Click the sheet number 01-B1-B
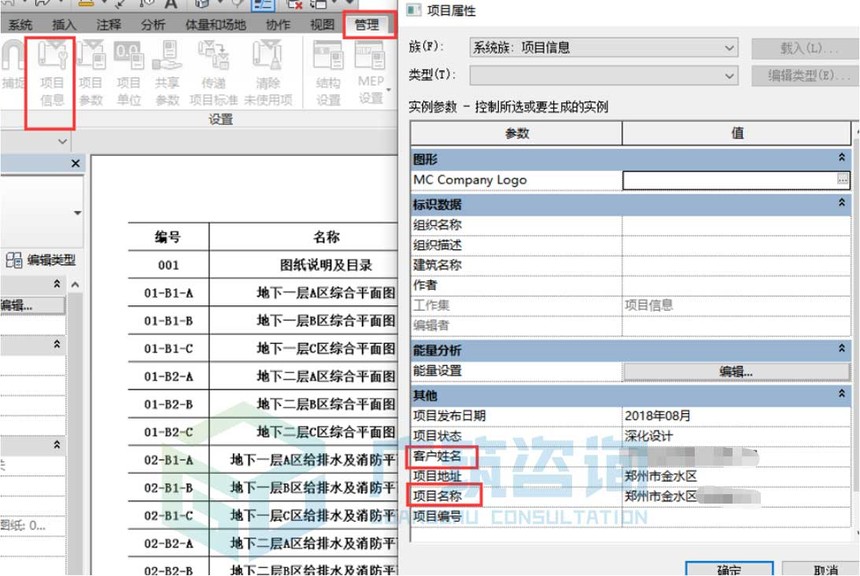The height and width of the screenshot is (576, 860). (x=168, y=321)
